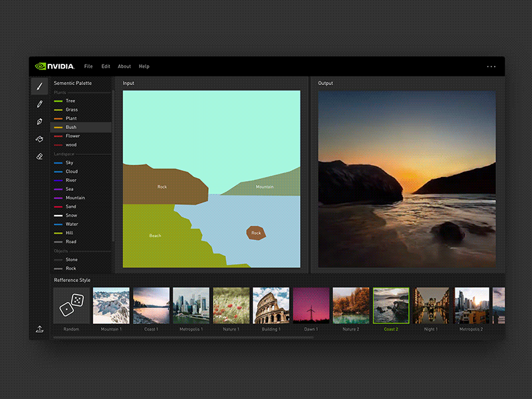This screenshot has width=532, height=399.
Task: Click the Help menu item
Action: point(144,66)
